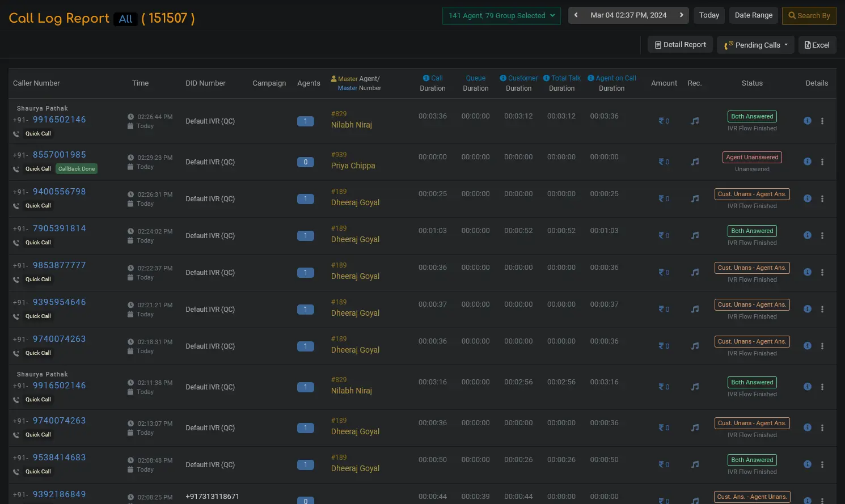Play recording for 9853877777 call

(695, 272)
